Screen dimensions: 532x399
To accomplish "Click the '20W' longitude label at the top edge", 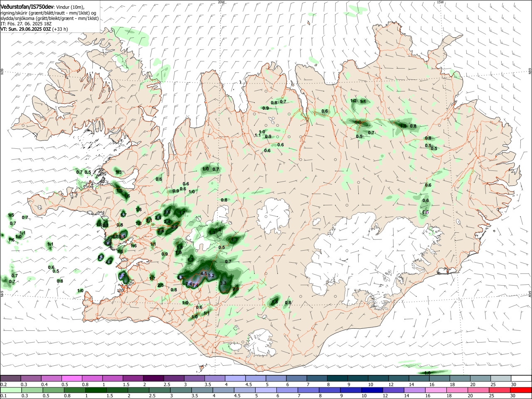I will pos(221,2).
